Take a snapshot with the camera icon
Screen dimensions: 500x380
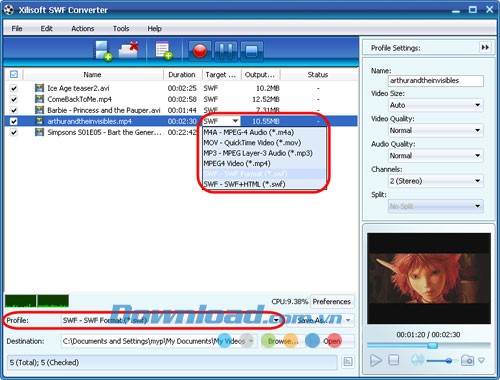coord(467,360)
